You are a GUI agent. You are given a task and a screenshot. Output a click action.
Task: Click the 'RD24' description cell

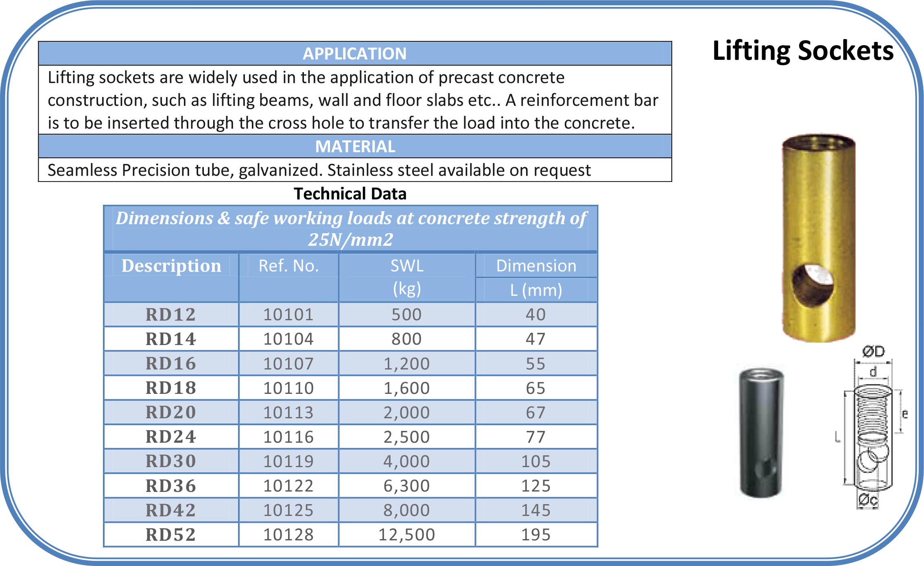pos(171,437)
